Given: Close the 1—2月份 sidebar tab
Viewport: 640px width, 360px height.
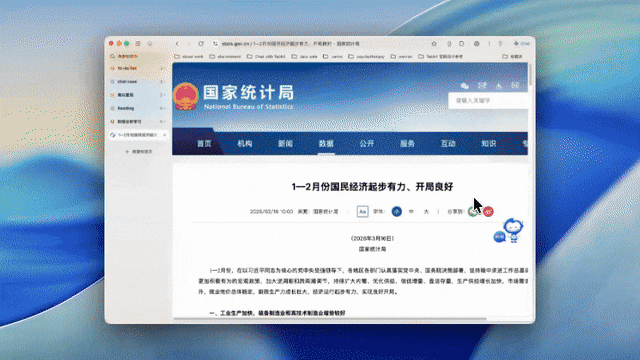Looking at the screenshot, I should [164, 135].
